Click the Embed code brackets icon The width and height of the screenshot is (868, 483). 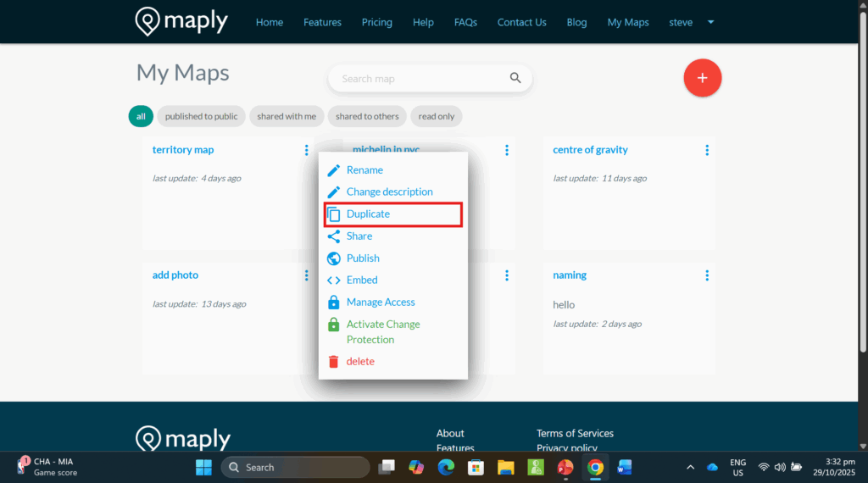(333, 280)
